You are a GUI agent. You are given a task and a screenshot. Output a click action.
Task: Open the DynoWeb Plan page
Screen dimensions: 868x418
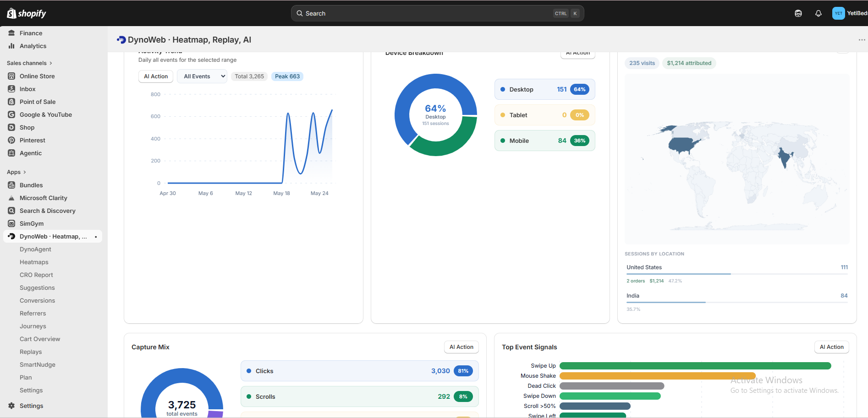[x=26, y=377]
